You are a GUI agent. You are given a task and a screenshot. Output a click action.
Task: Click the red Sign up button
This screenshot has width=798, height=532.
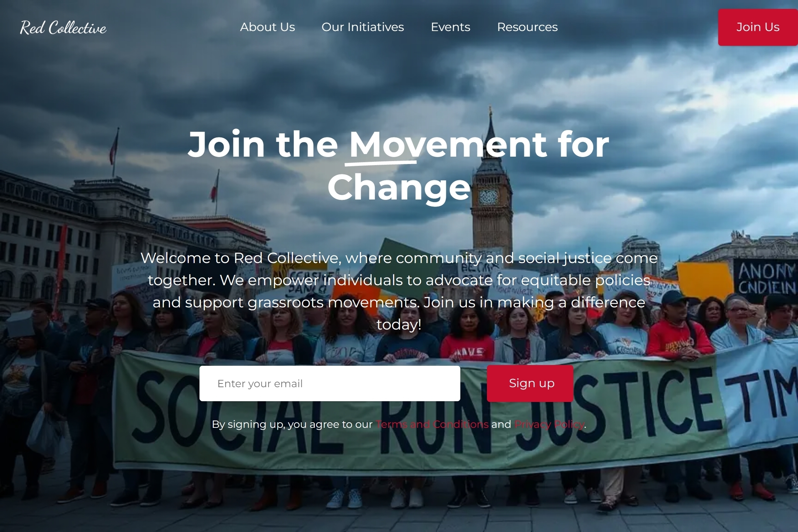[x=530, y=383]
